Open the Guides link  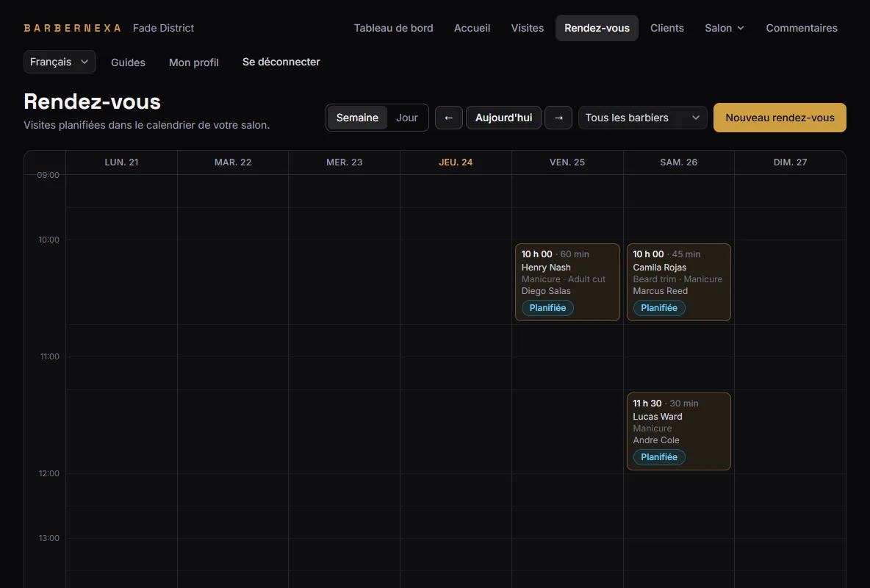pyautogui.click(x=128, y=62)
